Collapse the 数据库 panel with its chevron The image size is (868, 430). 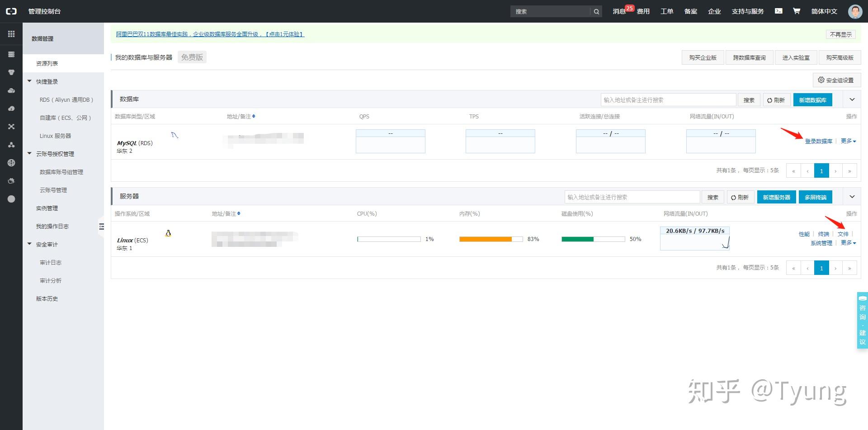click(852, 99)
